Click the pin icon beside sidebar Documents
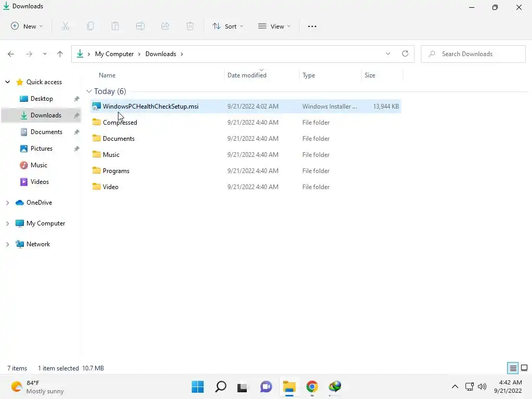 77,132
